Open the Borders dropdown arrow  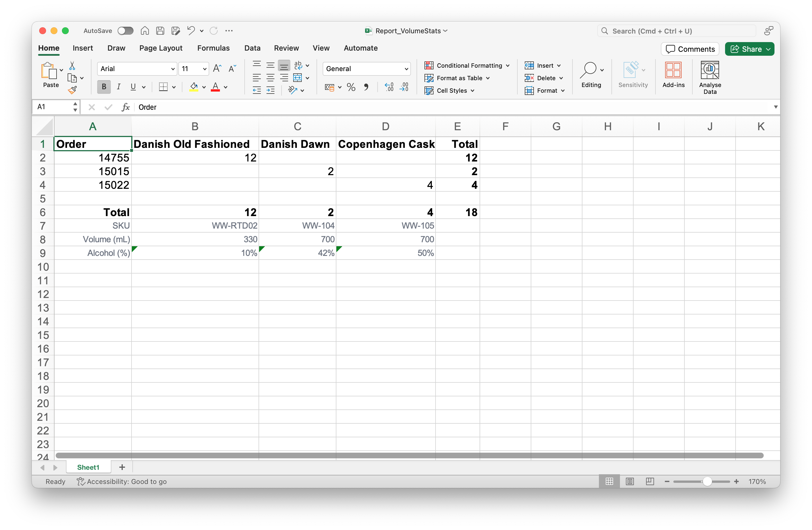click(x=174, y=87)
